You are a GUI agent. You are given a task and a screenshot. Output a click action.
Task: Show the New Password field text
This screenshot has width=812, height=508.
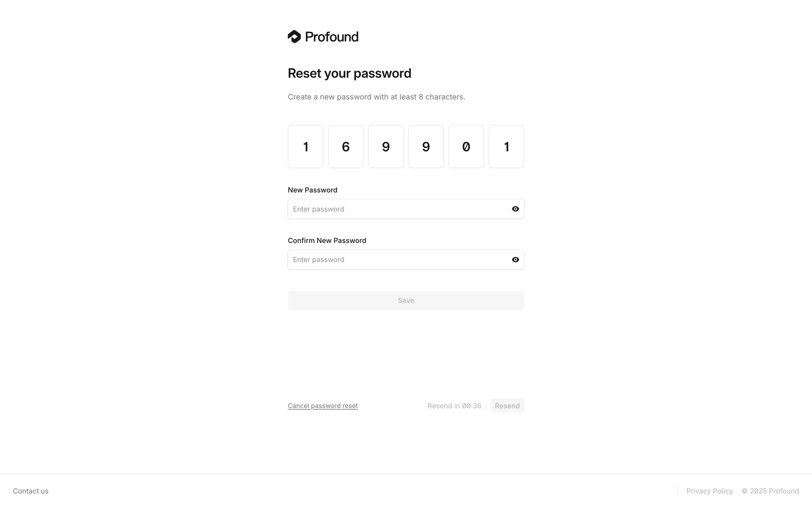(x=515, y=209)
